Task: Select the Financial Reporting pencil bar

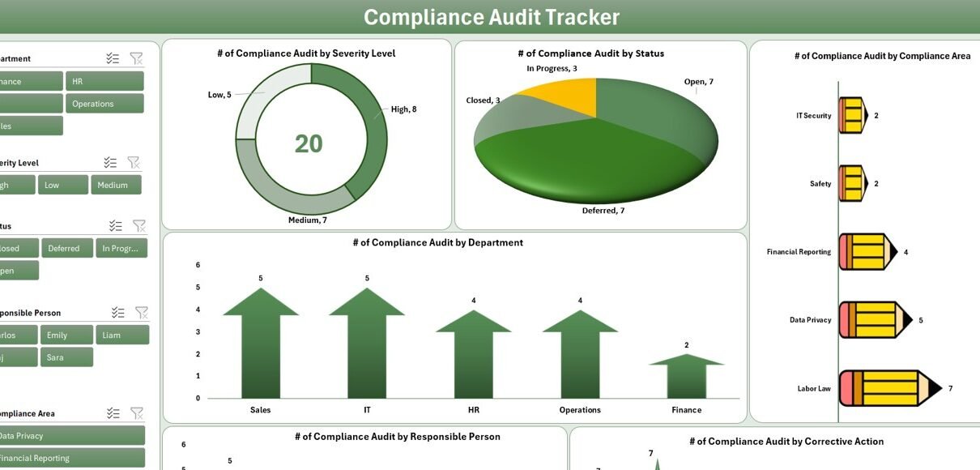Action: coord(868,252)
